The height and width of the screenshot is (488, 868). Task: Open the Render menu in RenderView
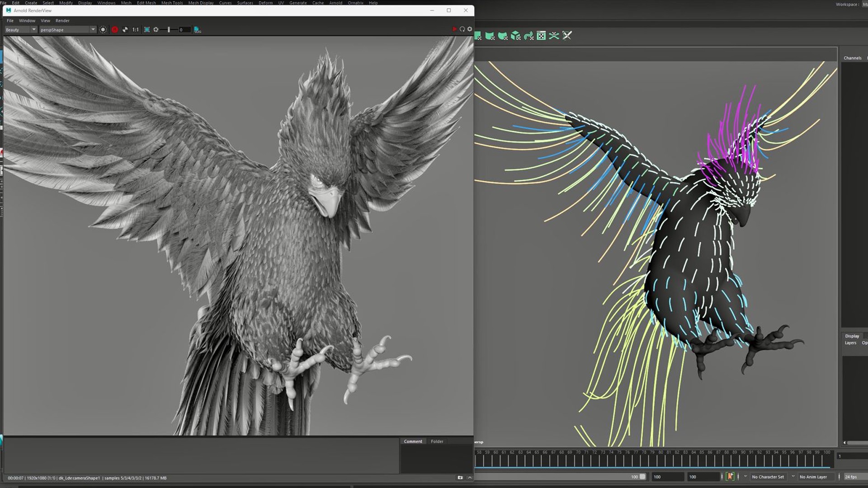click(x=62, y=21)
